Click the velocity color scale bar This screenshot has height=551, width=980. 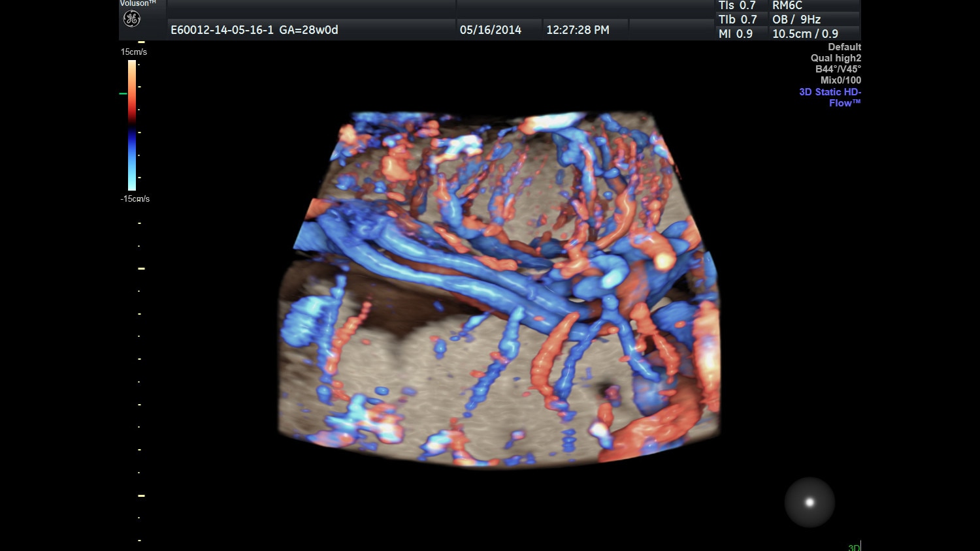click(132, 124)
